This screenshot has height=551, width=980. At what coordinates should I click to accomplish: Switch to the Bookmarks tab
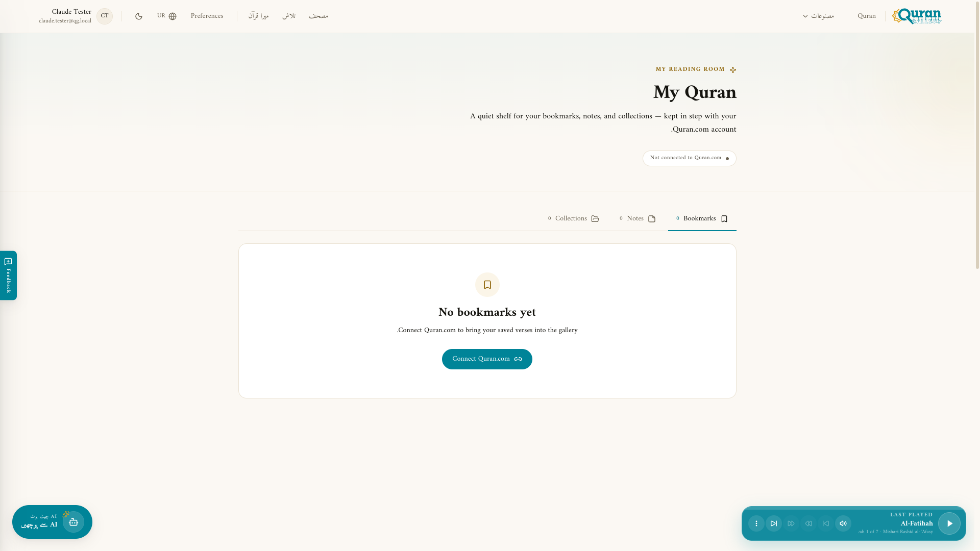702,219
